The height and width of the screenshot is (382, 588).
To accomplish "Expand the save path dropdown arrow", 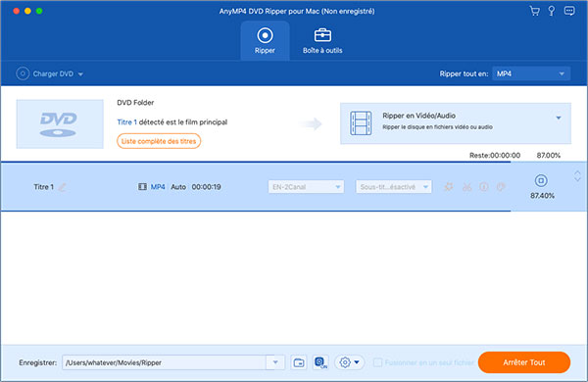I will [x=275, y=362].
